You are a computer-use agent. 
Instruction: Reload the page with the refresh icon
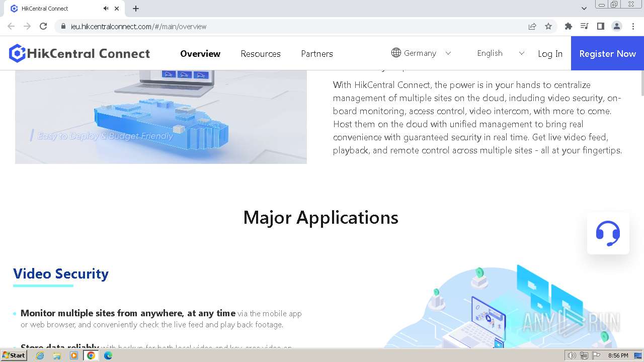point(43,26)
